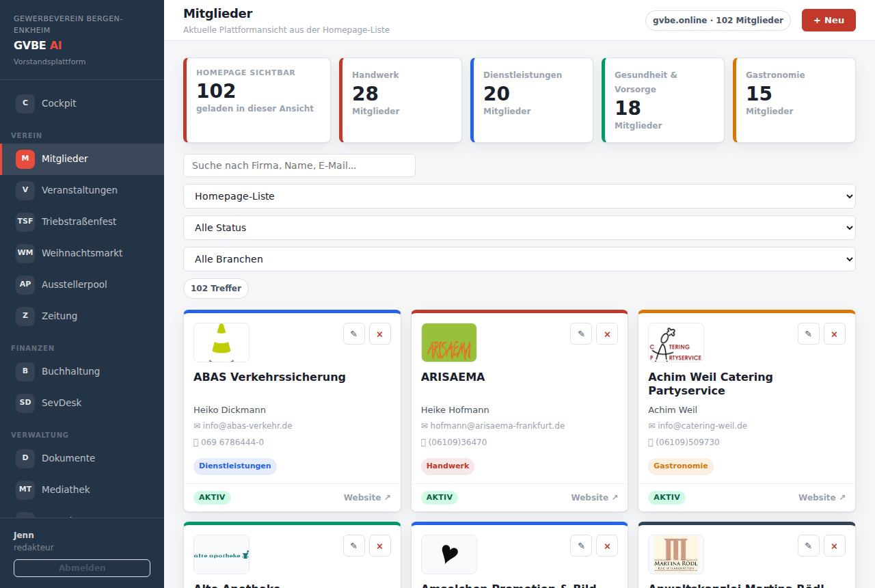Open the D Dokumente icon
The height and width of the screenshot is (588, 875).
click(25, 458)
